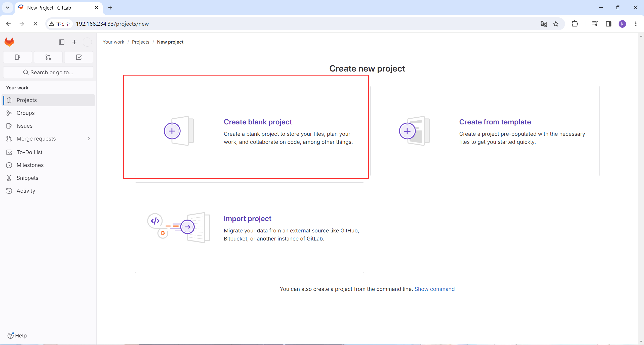644x345 pixels.
Task: Click Google Translate icon in address bar
Action: point(543,24)
